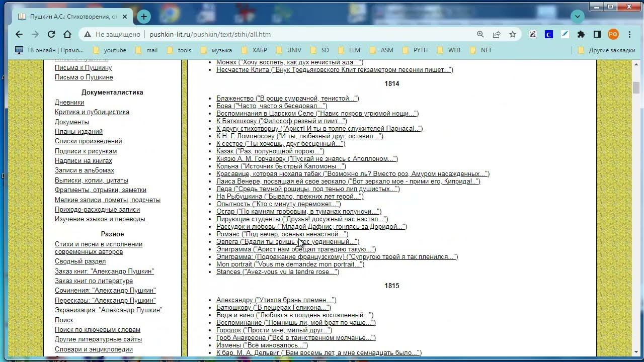The height and width of the screenshot is (362, 644).
Task: Open poem Stances
Action: click(x=278, y=272)
